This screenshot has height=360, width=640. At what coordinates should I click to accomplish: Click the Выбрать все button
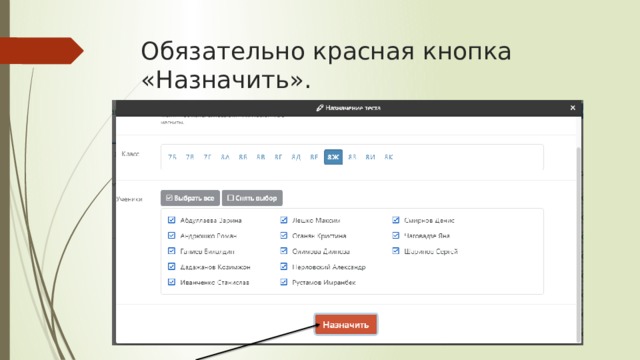[190, 198]
